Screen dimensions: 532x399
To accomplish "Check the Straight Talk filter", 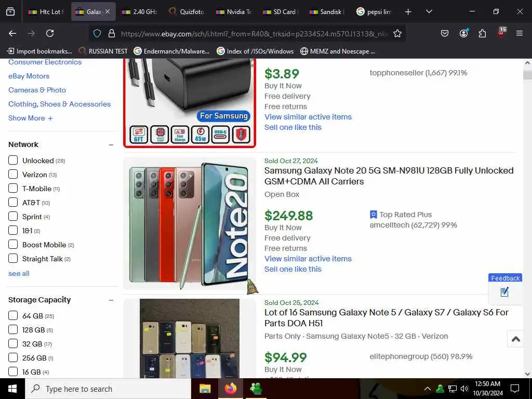I will [13, 259].
